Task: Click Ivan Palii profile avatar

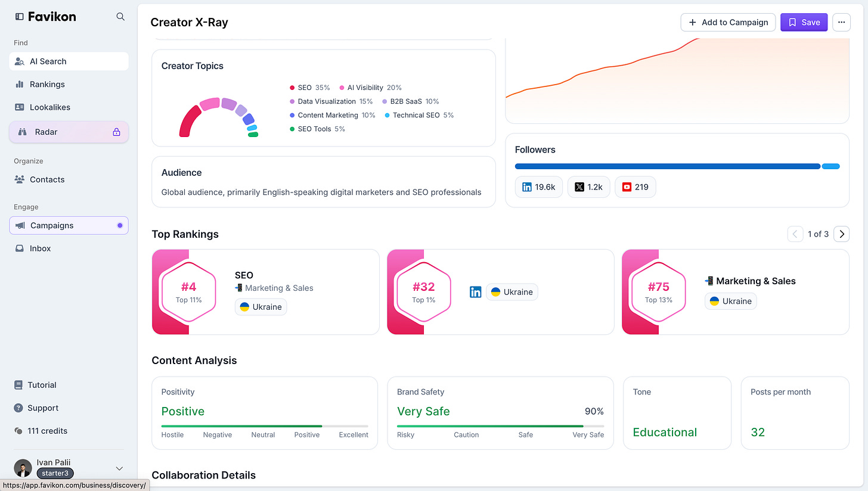Action: 23,468
